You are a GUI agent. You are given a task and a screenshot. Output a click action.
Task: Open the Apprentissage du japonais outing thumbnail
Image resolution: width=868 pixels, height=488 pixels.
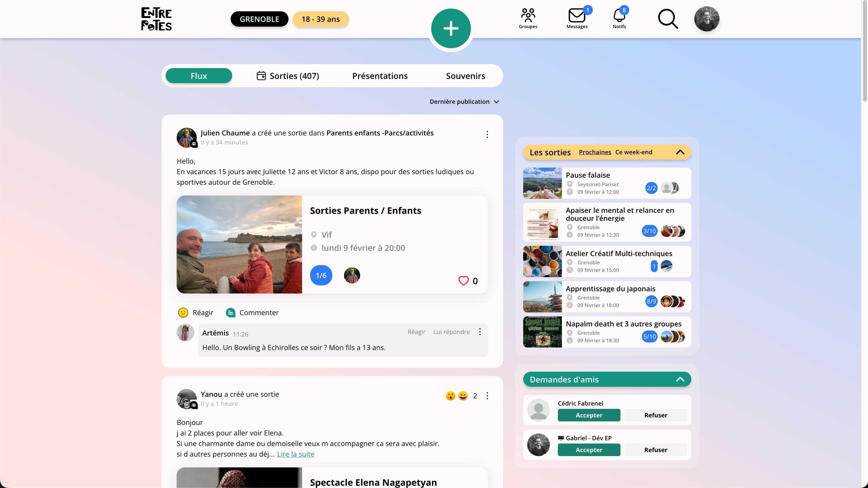[x=542, y=297]
